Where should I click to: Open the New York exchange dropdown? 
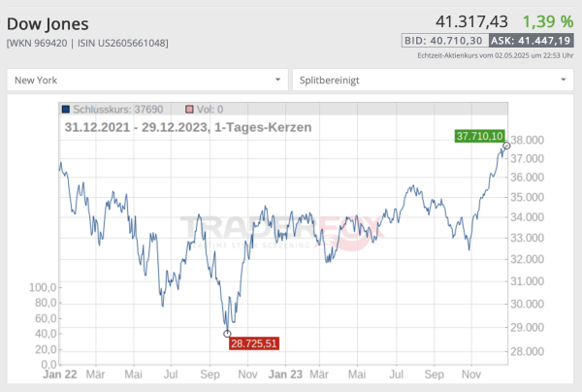[147, 80]
